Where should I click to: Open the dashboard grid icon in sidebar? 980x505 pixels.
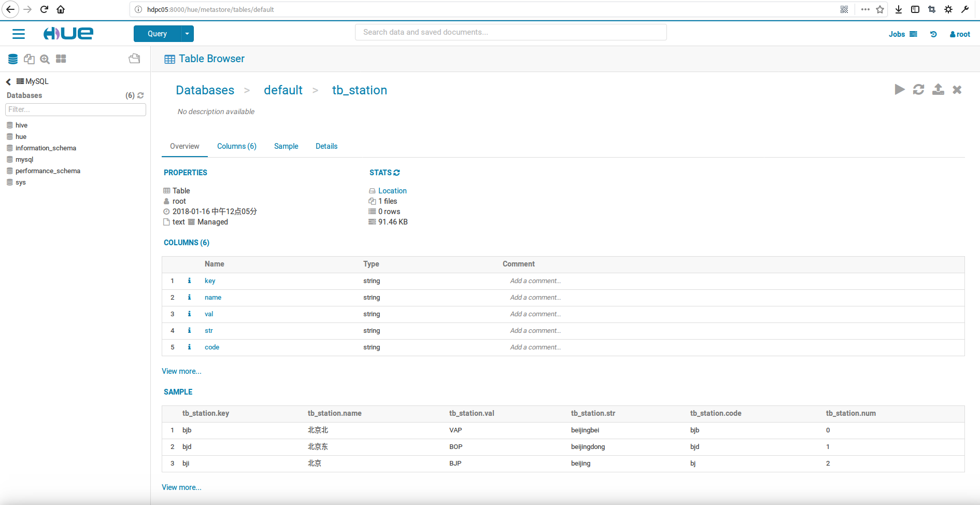61,59
